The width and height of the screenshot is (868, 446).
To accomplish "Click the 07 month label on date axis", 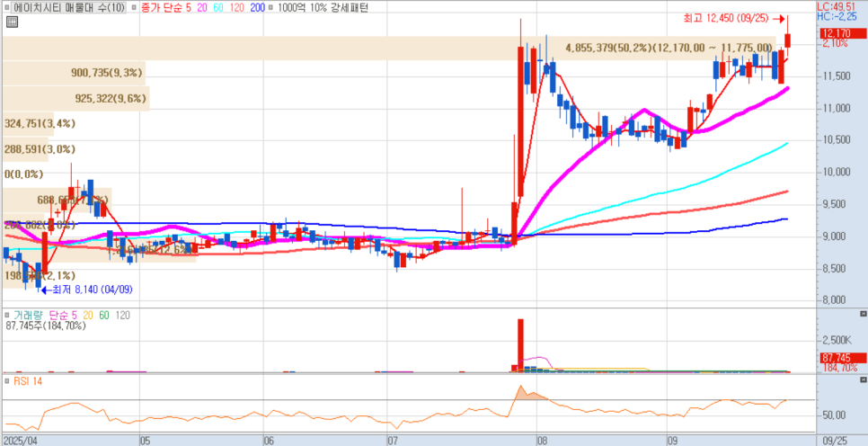I will click(x=394, y=441).
